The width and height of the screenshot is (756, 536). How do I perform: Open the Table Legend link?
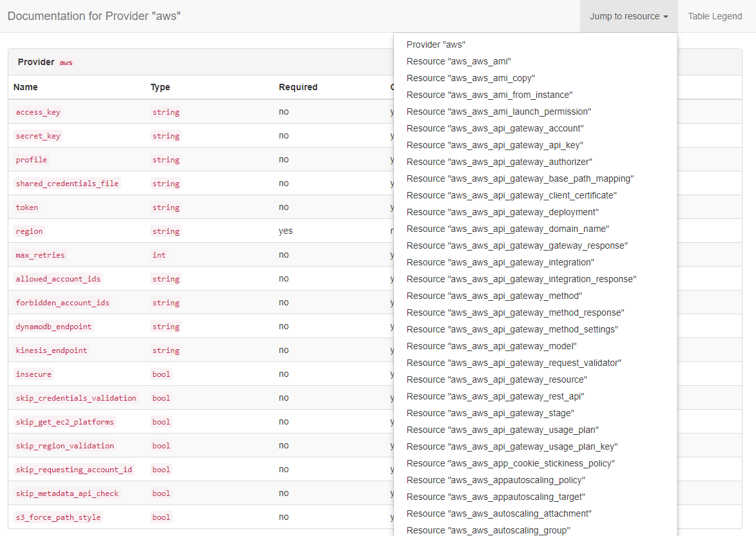pyautogui.click(x=715, y=16)
